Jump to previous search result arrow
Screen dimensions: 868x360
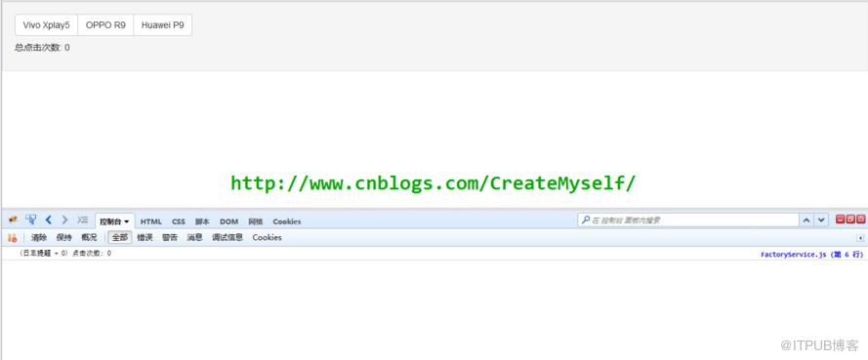(x=806, y=220)
